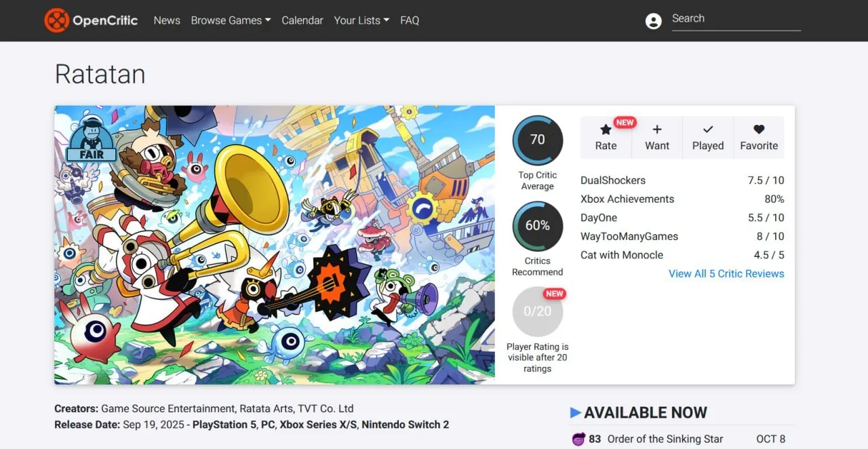Click the Search input field
868x449 pixels.
click(736, 19)
